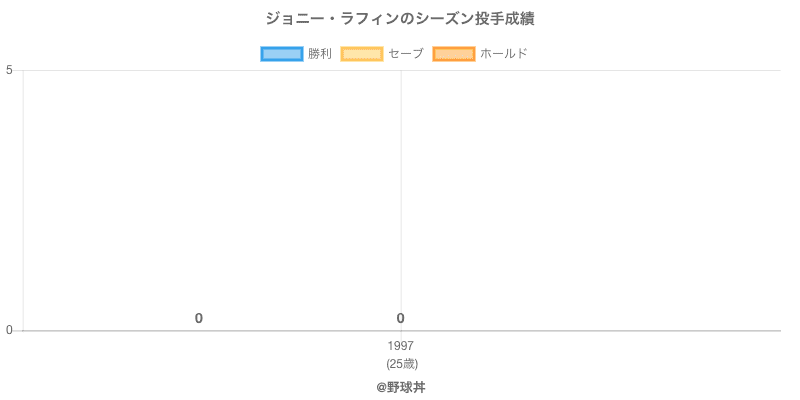The image size is (800, 400).
Task: Click the yellow セーブ legend swatch
Action: coord(361,53)
